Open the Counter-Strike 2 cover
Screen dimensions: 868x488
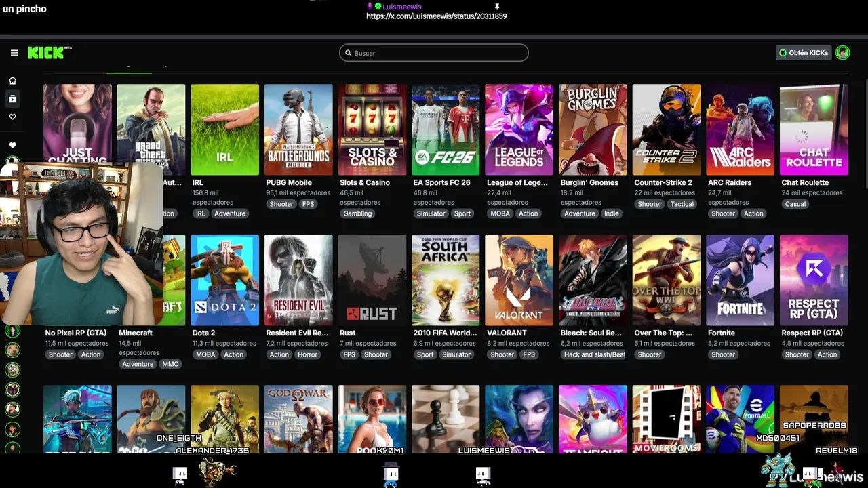(667, 129)
